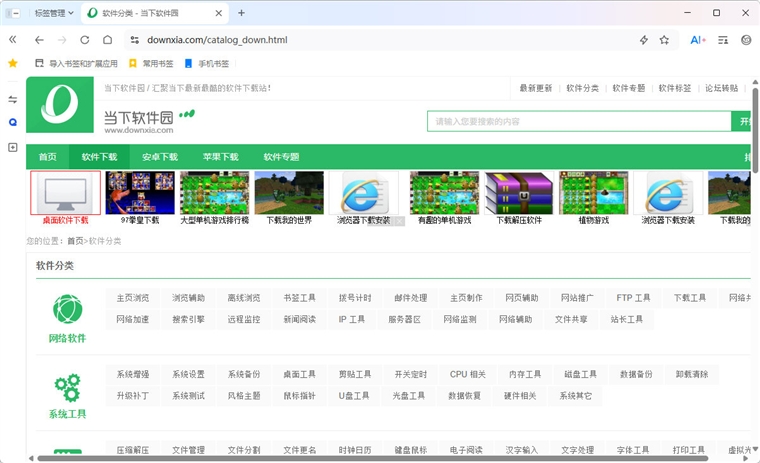This screenshot has height=463, width=760.
Task: Open the 大型单机游戏排行榜 thumbnail
Action: click(x=215, y=198)
